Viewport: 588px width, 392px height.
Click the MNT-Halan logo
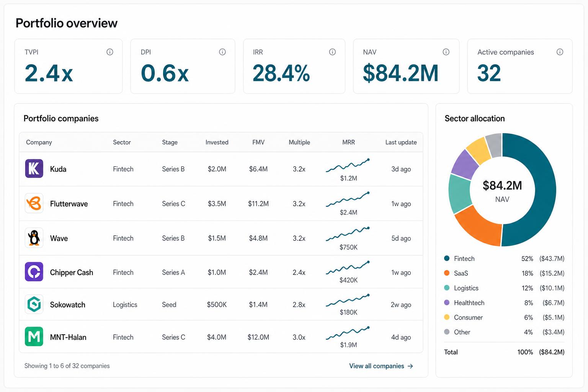(x=34, y=337)
